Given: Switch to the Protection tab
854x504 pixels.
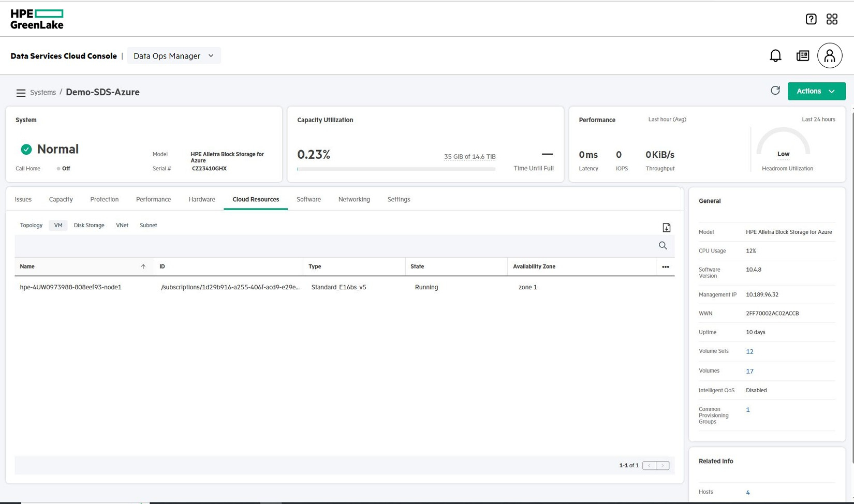Looking at the screenshot, I should point(105,199).
